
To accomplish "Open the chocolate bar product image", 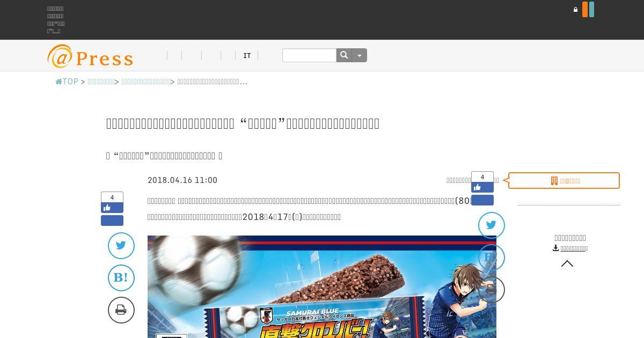I will tap(322, 286).
